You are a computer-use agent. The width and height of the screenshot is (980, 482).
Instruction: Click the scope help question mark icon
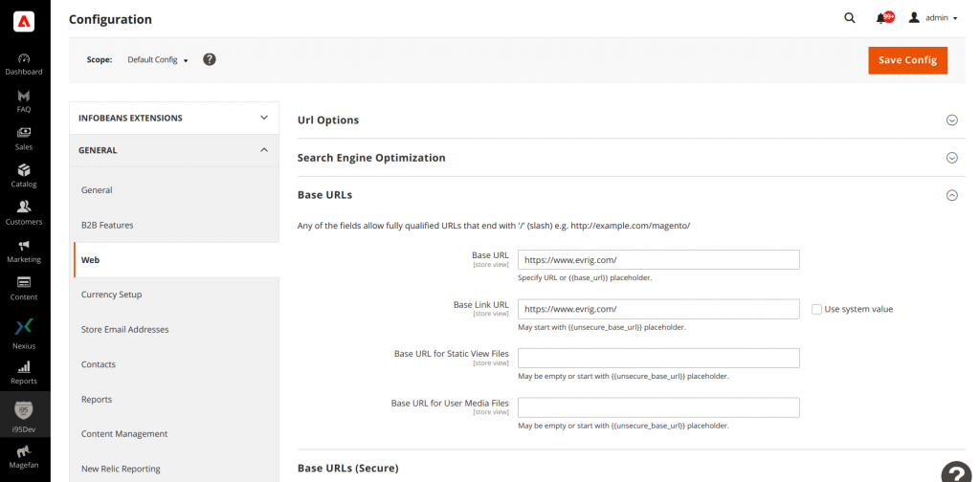pyautogui.click(x=210, y=60)
